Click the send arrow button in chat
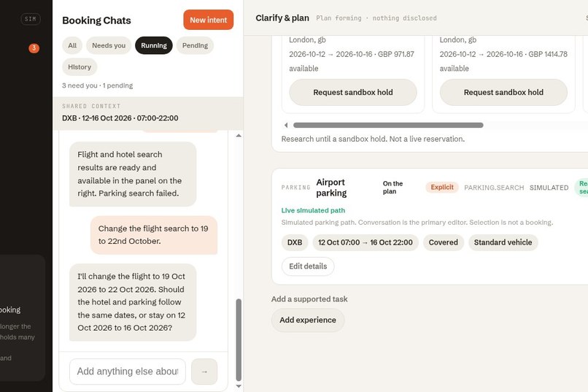The image size is (588, 392). pyautogui.click(x=204, y=372)
